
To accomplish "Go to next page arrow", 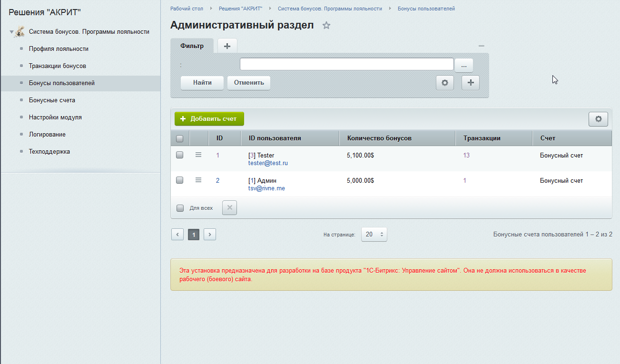I will coord(210,234).
